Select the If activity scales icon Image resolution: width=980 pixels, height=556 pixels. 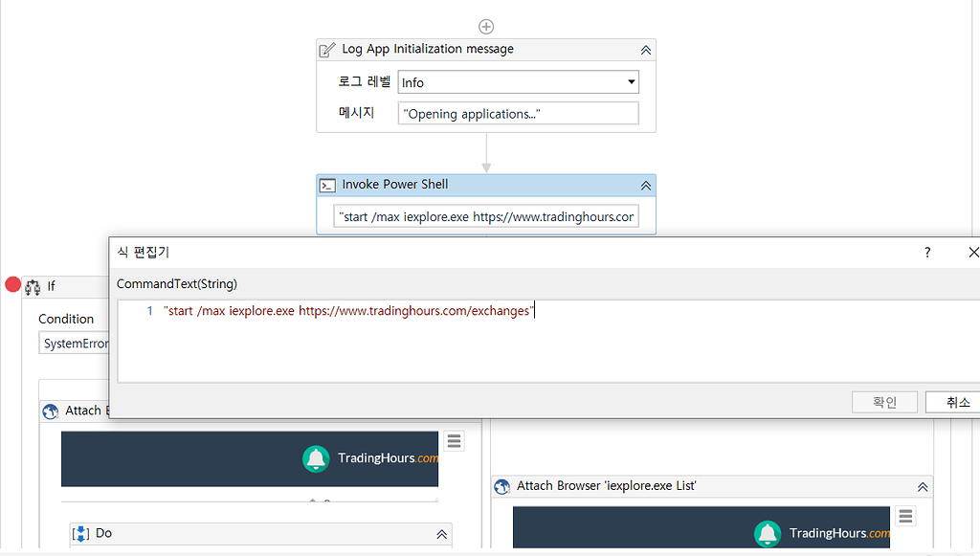pos(33,286)
